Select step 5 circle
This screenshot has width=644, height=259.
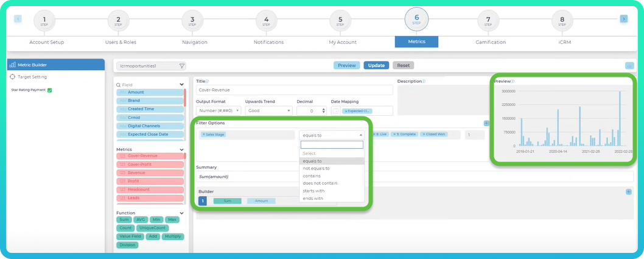340,21
